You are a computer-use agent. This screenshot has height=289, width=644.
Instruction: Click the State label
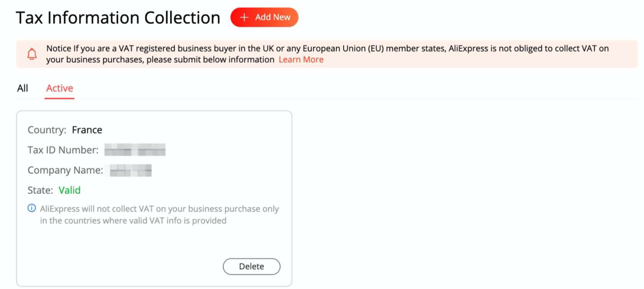pyautogui.click(x=40, y=190)
